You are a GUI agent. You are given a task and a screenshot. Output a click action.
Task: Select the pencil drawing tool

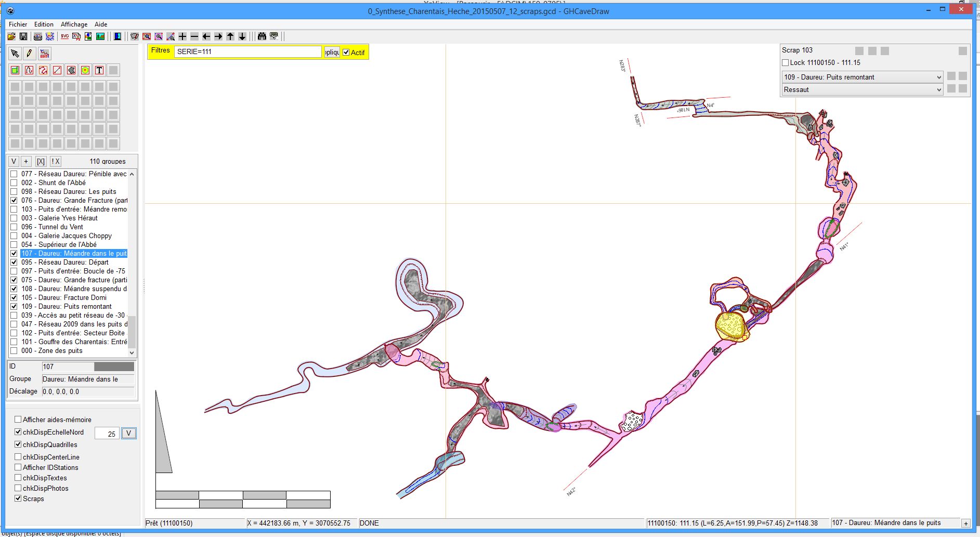tap(30, 54)
